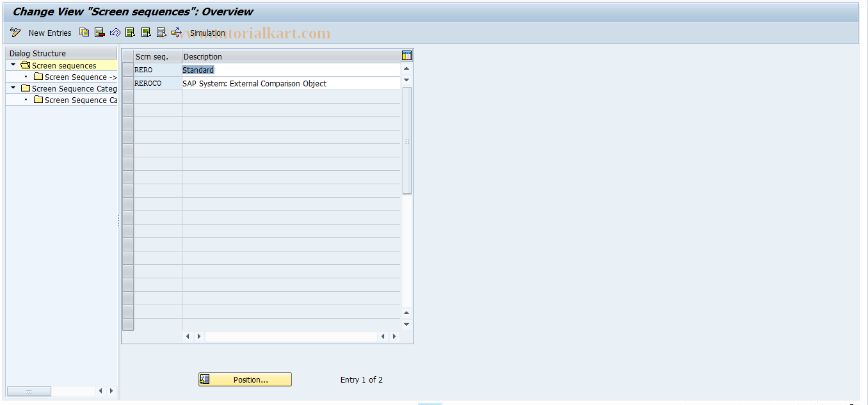Click right arrow at Description scrollbar's right end
This screenshot has width=868, height=405.
tap(394, 336)
